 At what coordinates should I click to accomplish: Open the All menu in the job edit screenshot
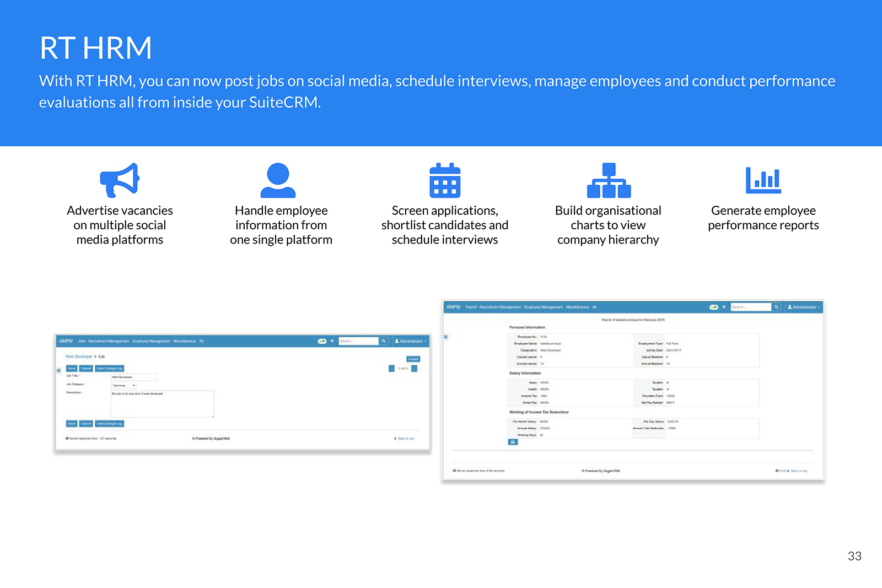point(201,341)
